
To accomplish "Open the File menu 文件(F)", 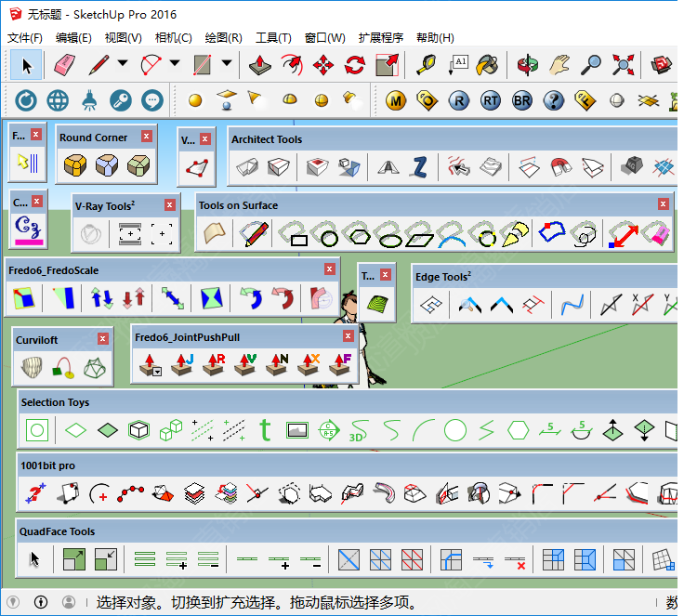I will pyautogui.click(x=25, y=38).
